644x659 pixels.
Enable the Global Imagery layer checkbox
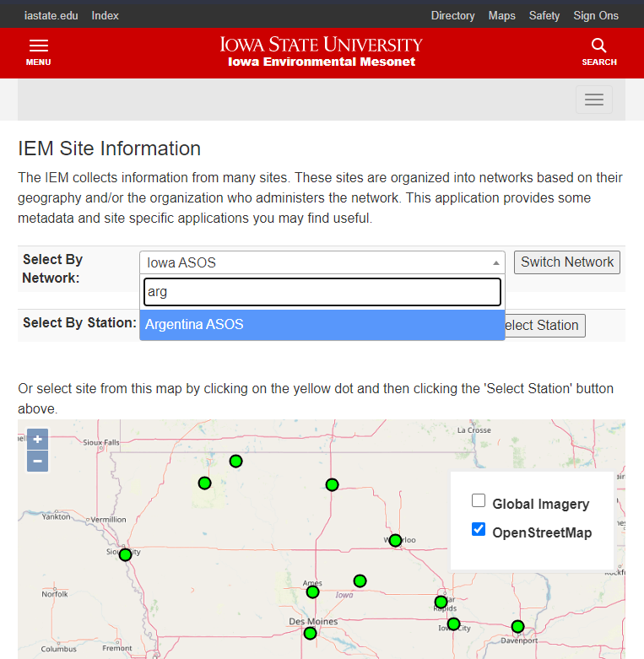click(479, 500)
